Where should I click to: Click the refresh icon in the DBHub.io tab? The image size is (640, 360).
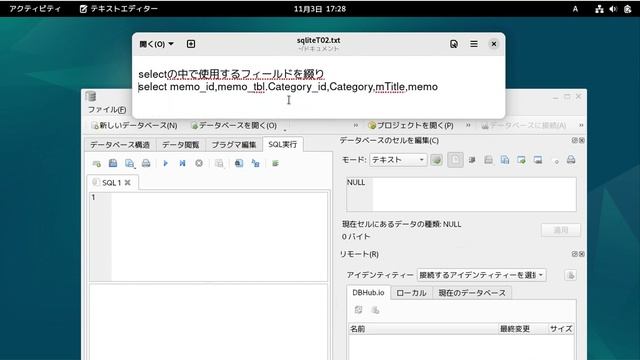pos(358,310)
